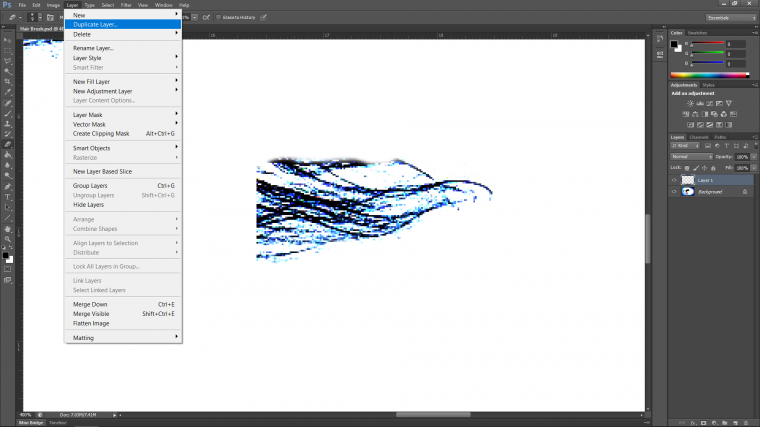Viewport: 760px width, 427px height.
Task: Toggle lock all for layer
Action: [x=713, y=168]
